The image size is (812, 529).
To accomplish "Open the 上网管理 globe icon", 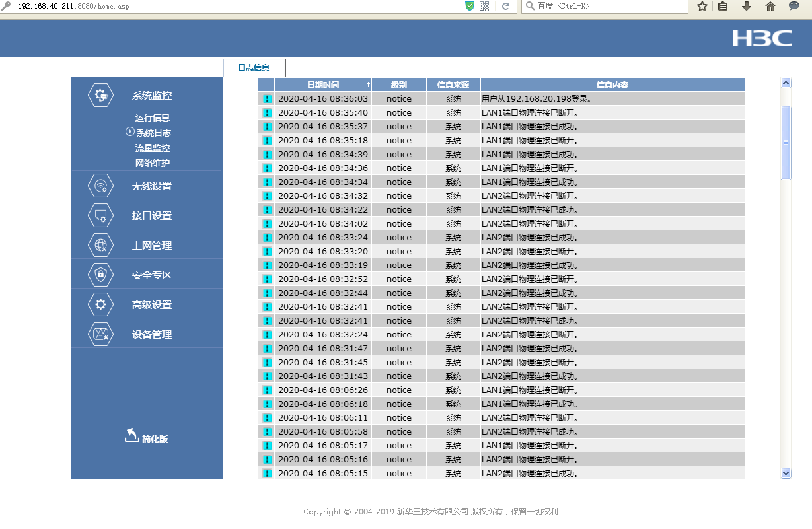I will point(100,245).
